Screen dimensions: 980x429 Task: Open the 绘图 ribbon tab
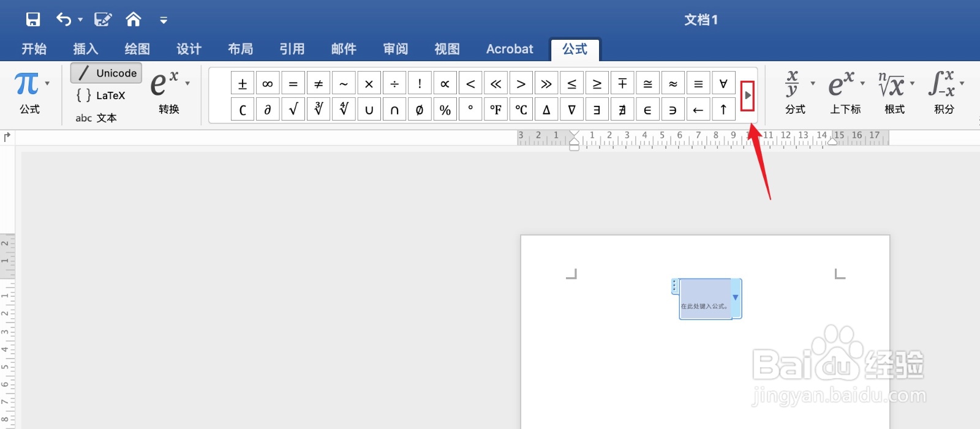point(137,49)
